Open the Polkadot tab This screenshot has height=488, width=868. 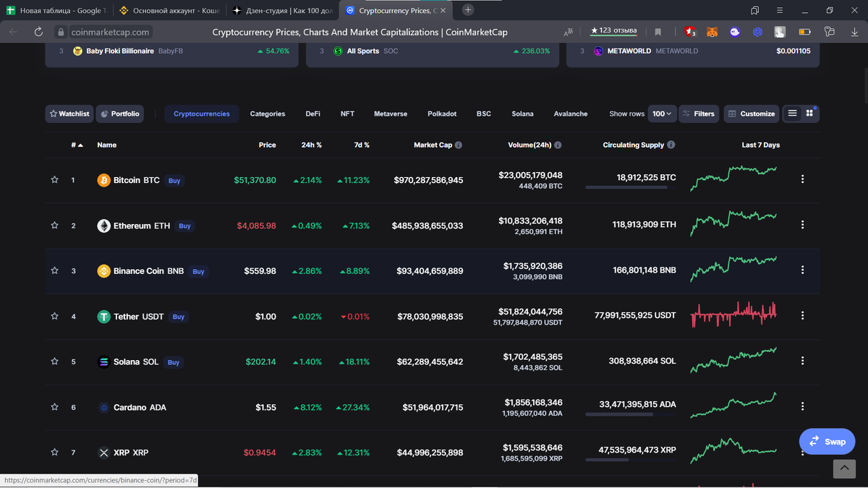pyautogui.click(x=442, y=114)
